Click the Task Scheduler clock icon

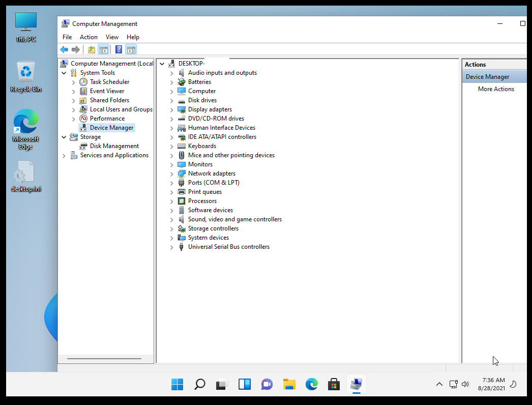tap(83, 82)
